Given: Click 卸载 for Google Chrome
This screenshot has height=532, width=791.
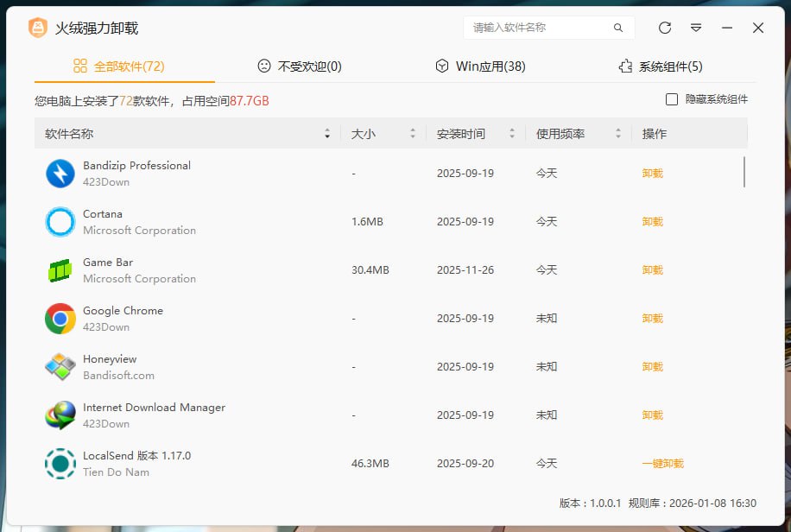Looking at the screenshot, I should tap(653, 319).
